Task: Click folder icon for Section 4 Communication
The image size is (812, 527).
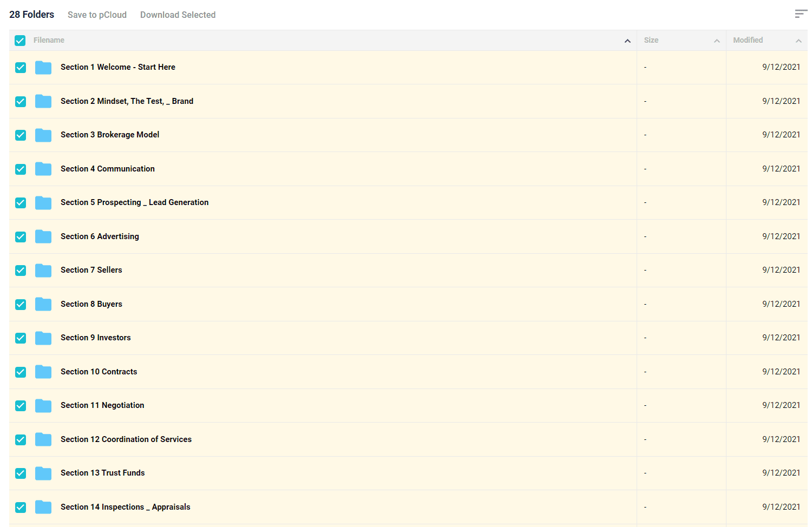Action: click(43, 169)
